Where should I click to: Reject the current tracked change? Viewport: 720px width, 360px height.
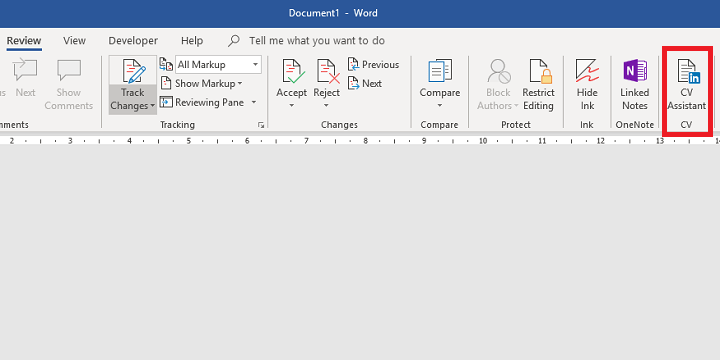326,78
